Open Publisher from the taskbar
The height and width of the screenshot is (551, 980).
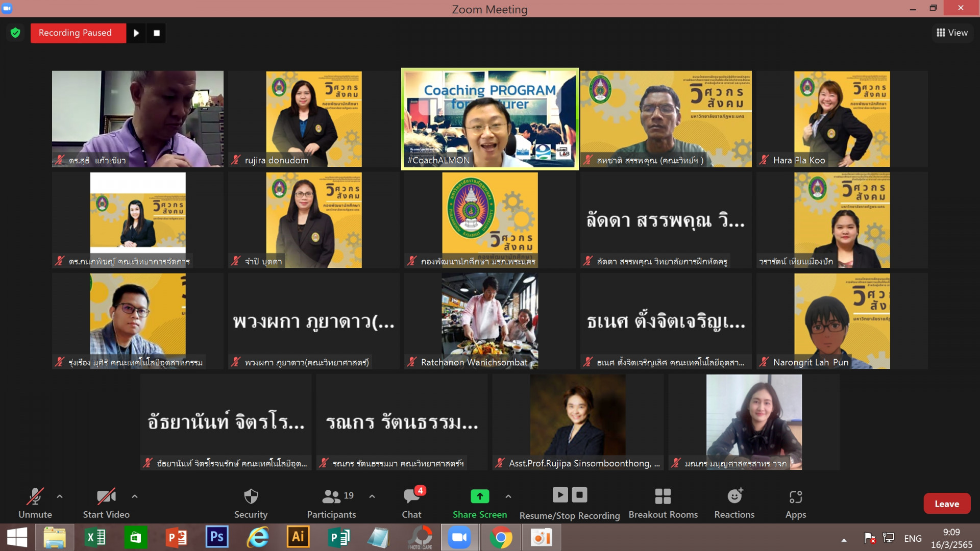[x=338, y=538]
